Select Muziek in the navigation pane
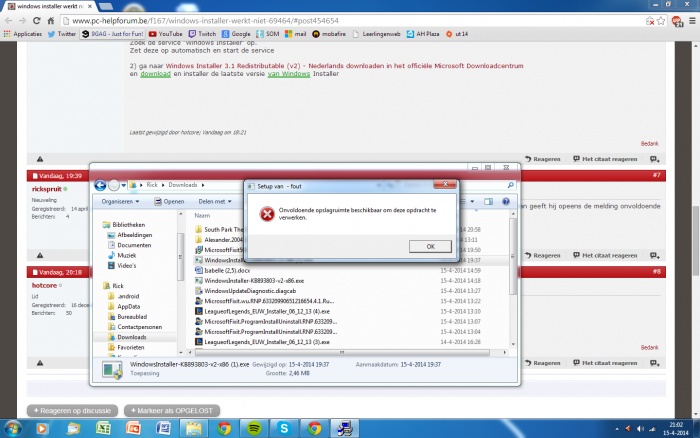Viewport: 700px width, 438px height. (122, 255)
